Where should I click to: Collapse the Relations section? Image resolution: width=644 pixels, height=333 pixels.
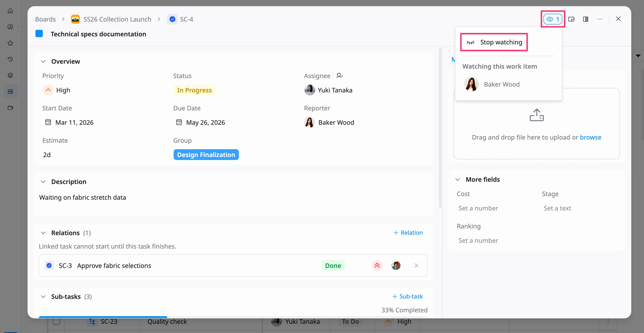[x=43, y=233]
